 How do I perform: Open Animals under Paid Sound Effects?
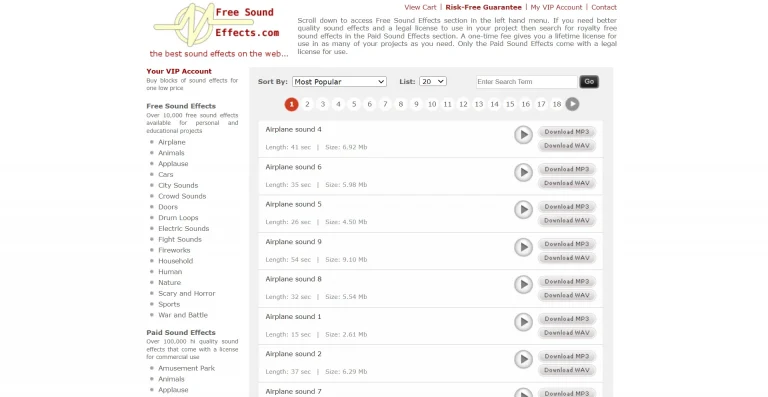[x=171, y=379]
